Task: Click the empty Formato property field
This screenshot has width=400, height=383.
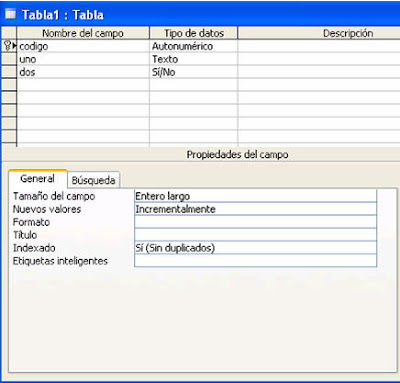Action: click(255, 222)
